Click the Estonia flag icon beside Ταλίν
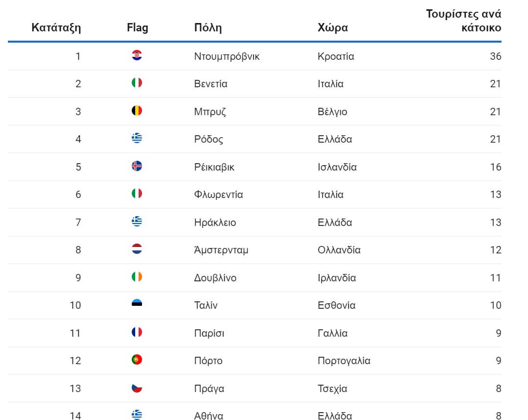The width and height of the screenshot is (528, 420). (x=137, y=305)
